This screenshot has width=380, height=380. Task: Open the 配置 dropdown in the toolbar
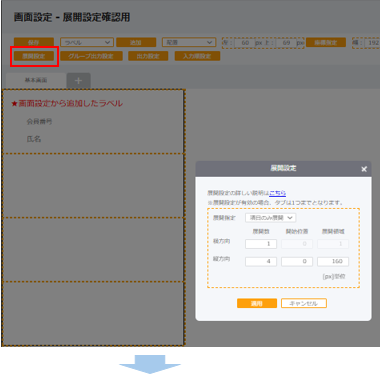pyautogui.click(x=189, y=42)
